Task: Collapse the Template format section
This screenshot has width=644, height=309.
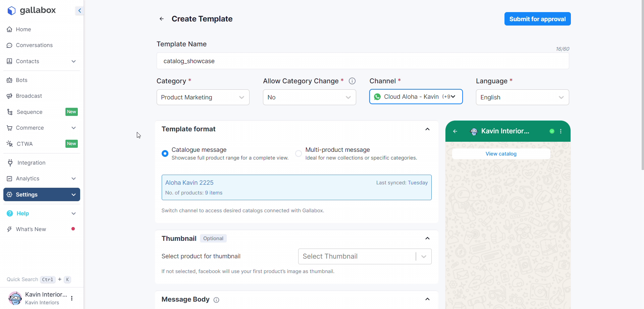Action: point(427,129)
